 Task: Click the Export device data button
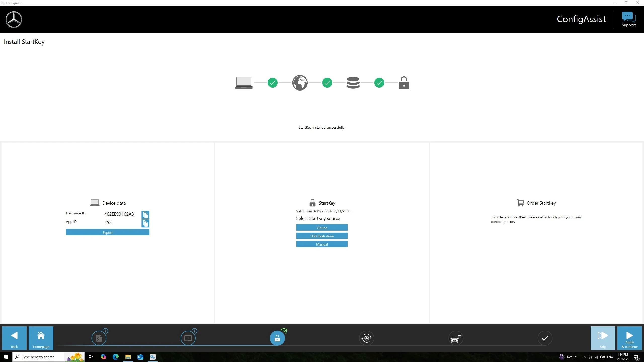coord(108,232)
